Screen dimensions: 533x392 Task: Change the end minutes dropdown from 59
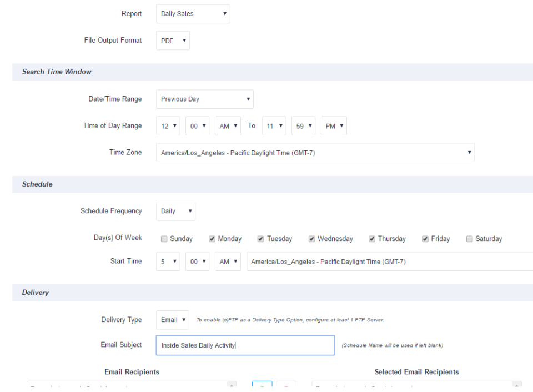pyautogui.click(x=303, y=125)
